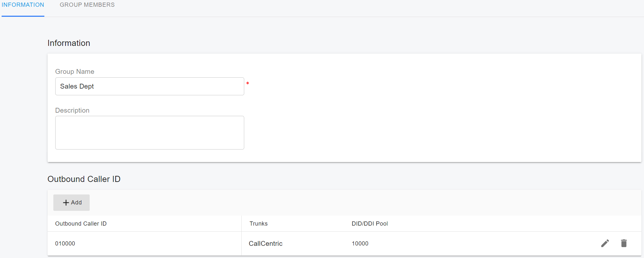Click the Description field label
This screenshot has width=644, height=258.
tap(72, 110)
